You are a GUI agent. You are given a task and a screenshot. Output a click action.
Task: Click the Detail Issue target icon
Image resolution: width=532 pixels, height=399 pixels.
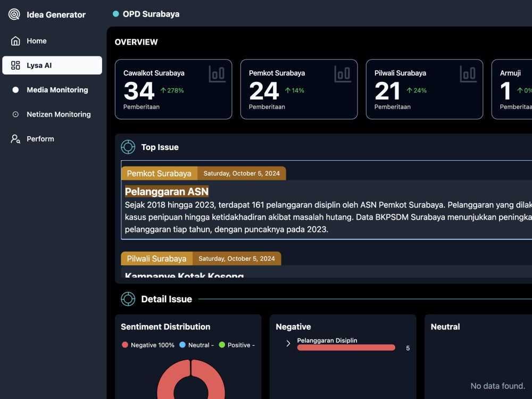[128, 299]
